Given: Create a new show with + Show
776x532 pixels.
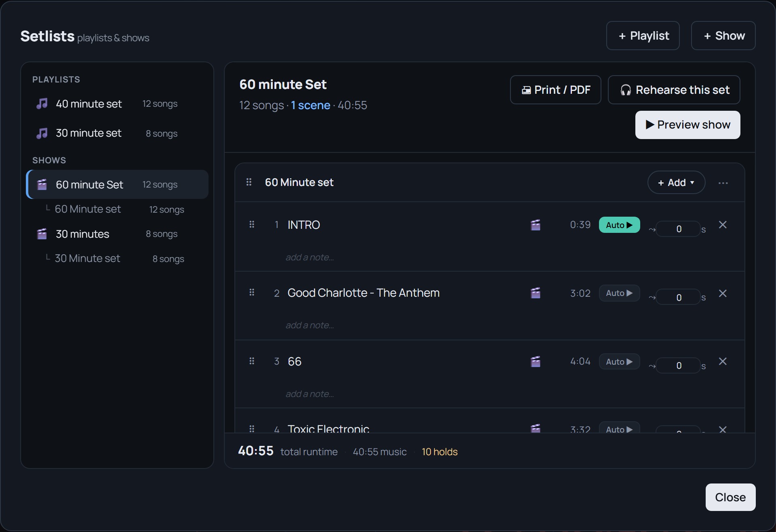Looking at the screenshot, I should pos(723,36).
